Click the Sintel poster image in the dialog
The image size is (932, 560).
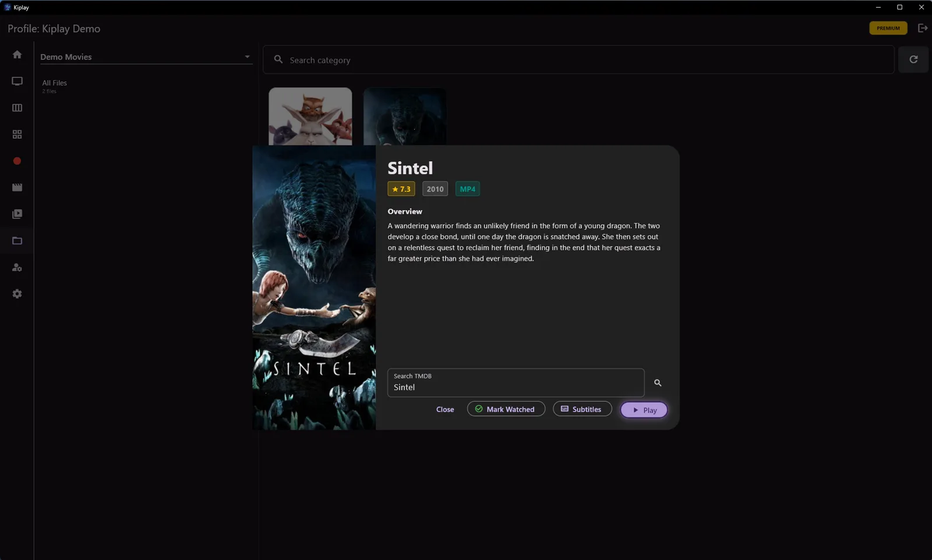[x=314, y=288]
